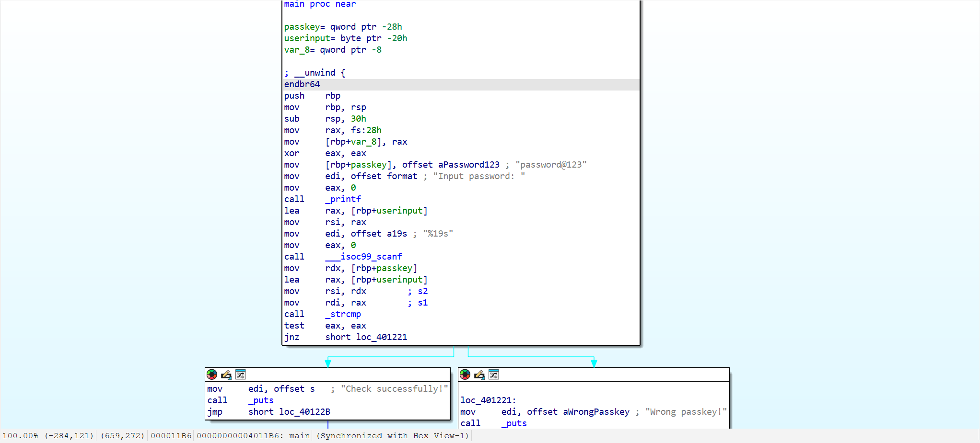Click the "Input password: " string comment
The image size is (980, 443).
coord(479,176)
